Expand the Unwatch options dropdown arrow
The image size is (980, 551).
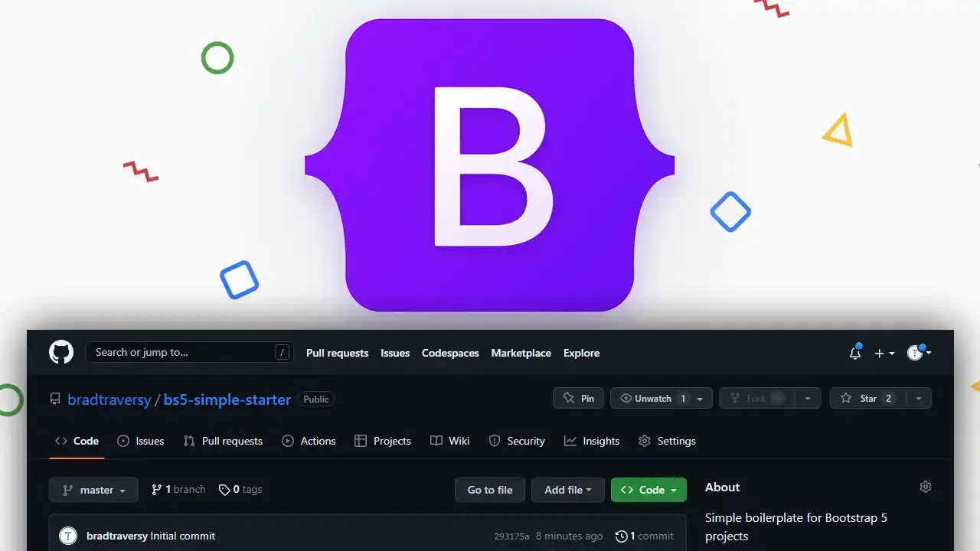700,399
